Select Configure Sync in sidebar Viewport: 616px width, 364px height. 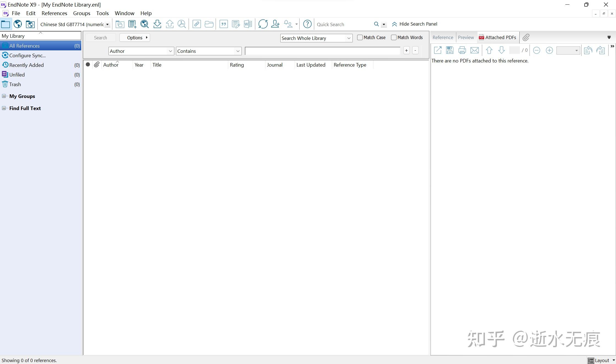click(x=40, y=55)
